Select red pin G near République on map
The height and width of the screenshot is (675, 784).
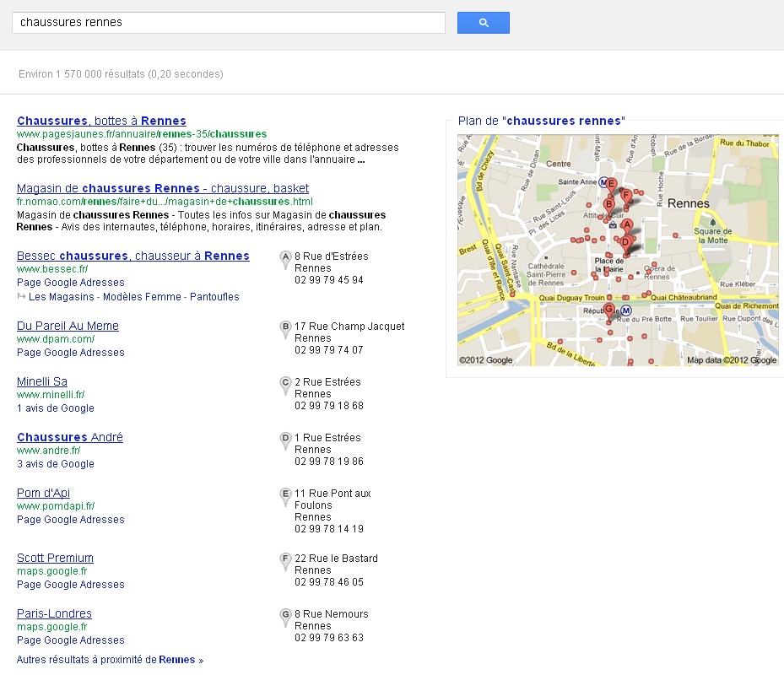(608, 310)
